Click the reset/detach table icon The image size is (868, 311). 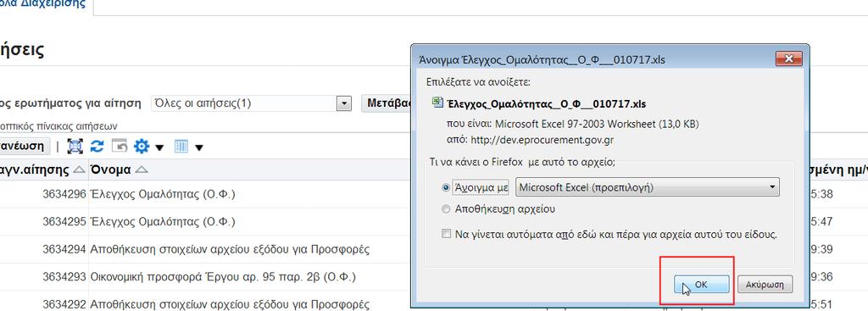coord(120,146)
